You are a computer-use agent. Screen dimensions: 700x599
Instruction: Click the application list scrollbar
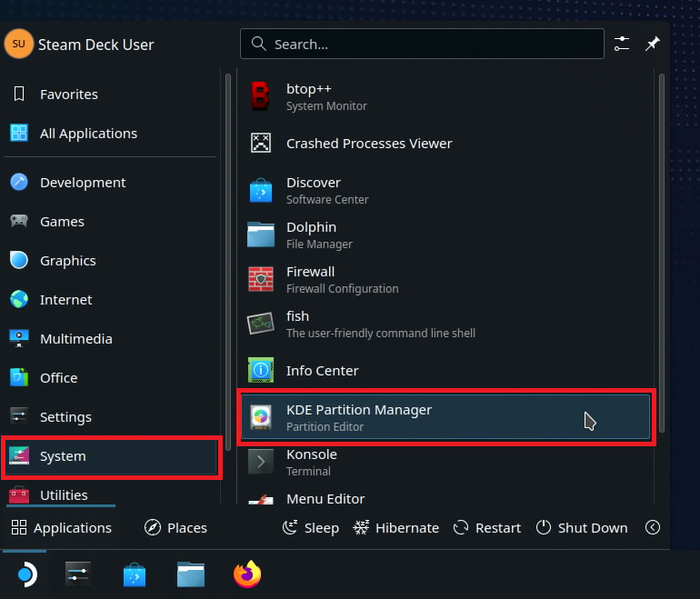tap(662, 253)
